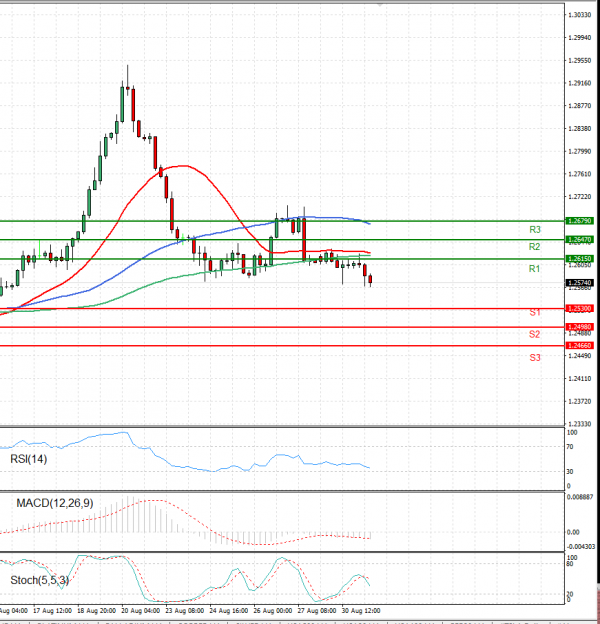Click the R2 resistance label

point(534,247)
